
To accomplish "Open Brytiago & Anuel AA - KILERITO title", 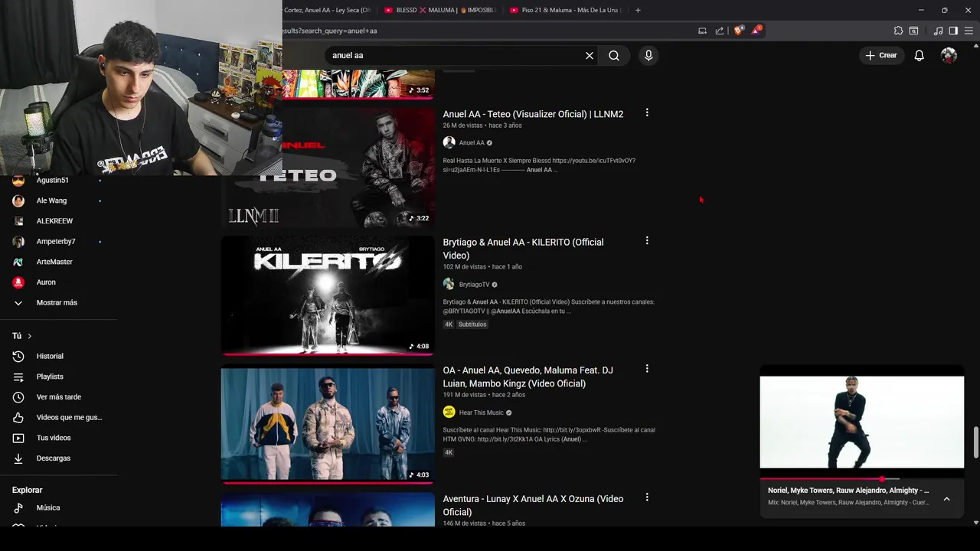I will click(523, 249).
